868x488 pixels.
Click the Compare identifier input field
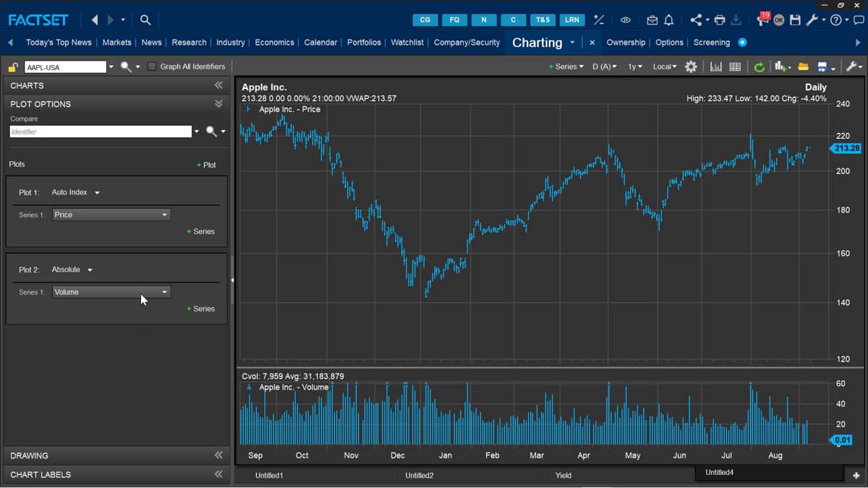pyautogui.click(x=101, y=132)
